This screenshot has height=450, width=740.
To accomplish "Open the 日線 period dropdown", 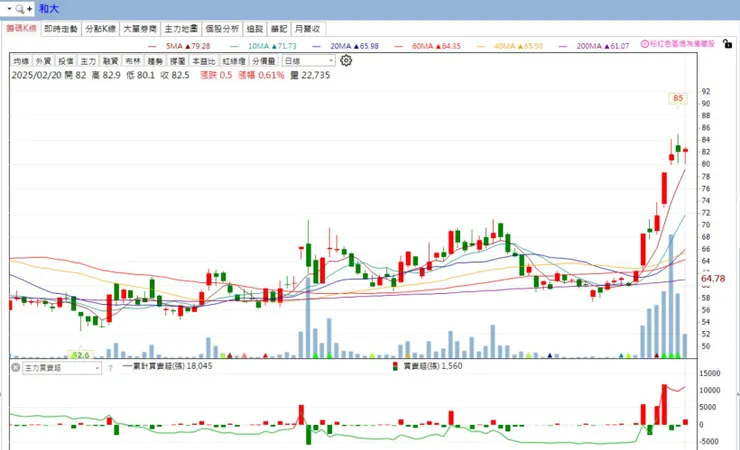I will 309,61.
